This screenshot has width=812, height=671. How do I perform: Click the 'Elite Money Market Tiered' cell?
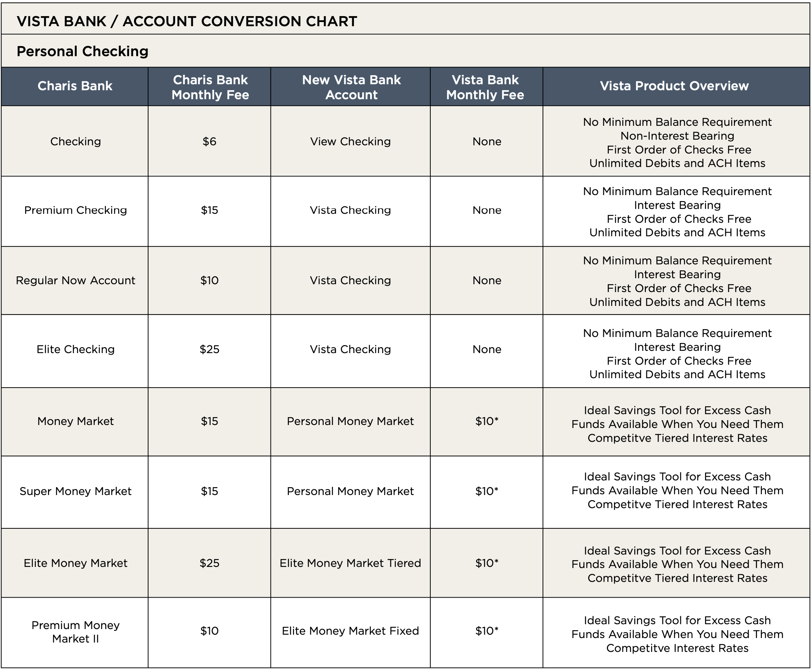coord(350,563)
